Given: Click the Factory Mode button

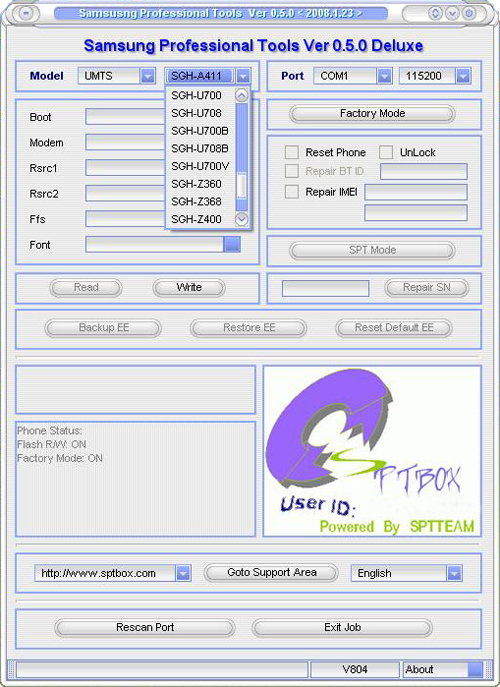Looking at the screenshot, I should 372,113.
